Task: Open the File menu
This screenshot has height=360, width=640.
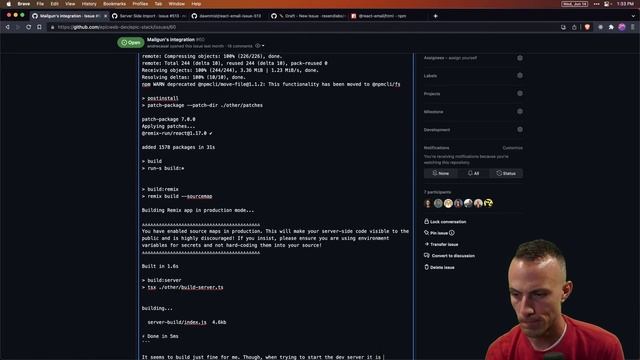Action: [40, 4]
